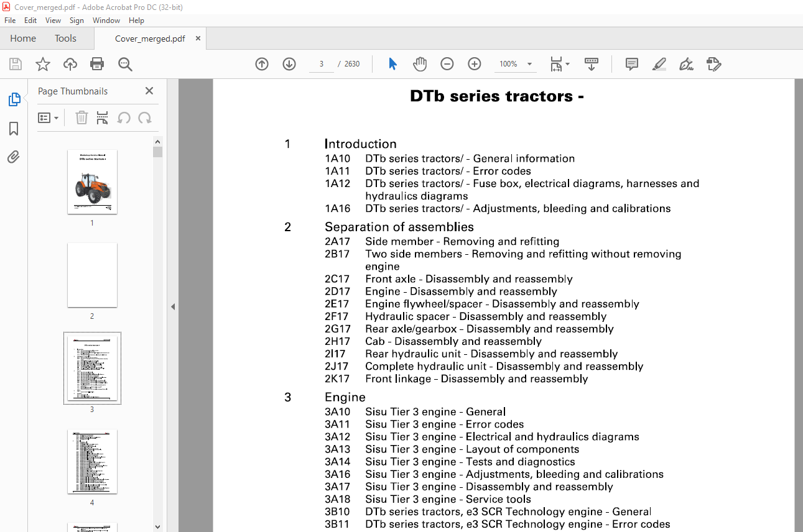Click the 3A10 Sisu engine General entry

click(x=415, y=411)
